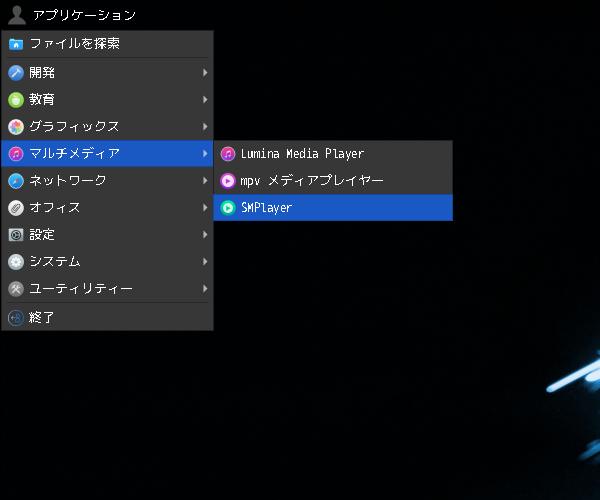Click the compass icon for ネットワーク
This screenshot has width=600, height=500.
coord(16,181)
